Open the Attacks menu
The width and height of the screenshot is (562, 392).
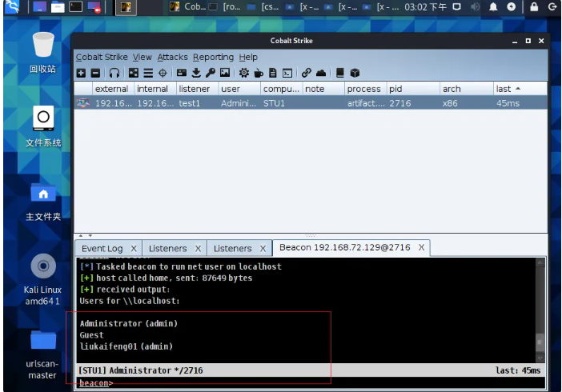tap(172, 57)
